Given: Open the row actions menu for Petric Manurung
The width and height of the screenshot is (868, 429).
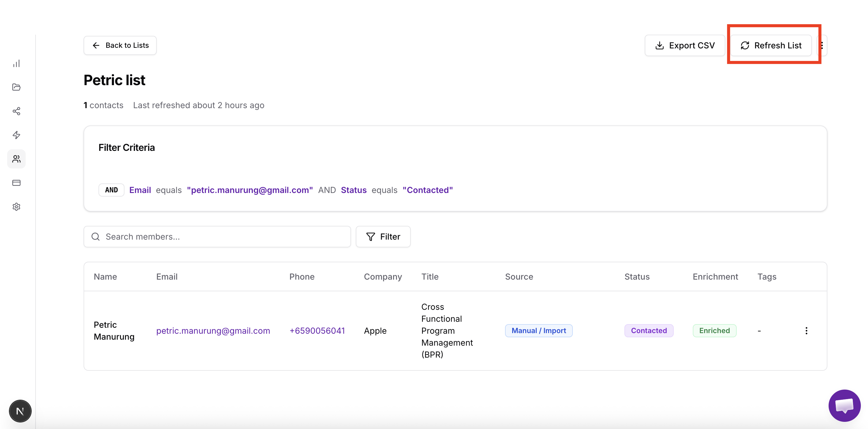Looking at the screenshot, I should coord(806,330).
